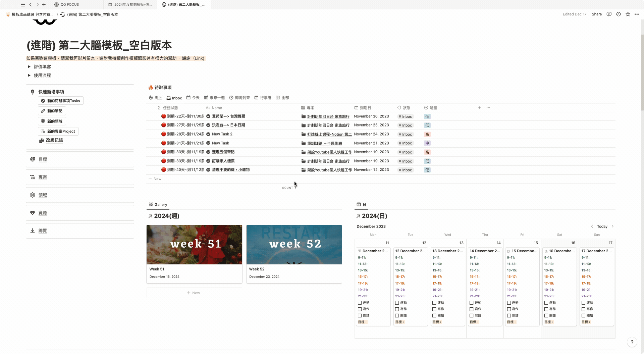Viewport: 644px width, 354px height.
Task: Click the 新的待辦事項Tasks button
Action: tap(61, 101)
